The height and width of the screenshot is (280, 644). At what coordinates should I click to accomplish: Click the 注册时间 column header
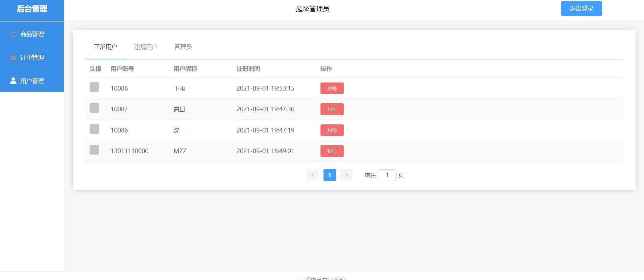[x=248, y=69]
